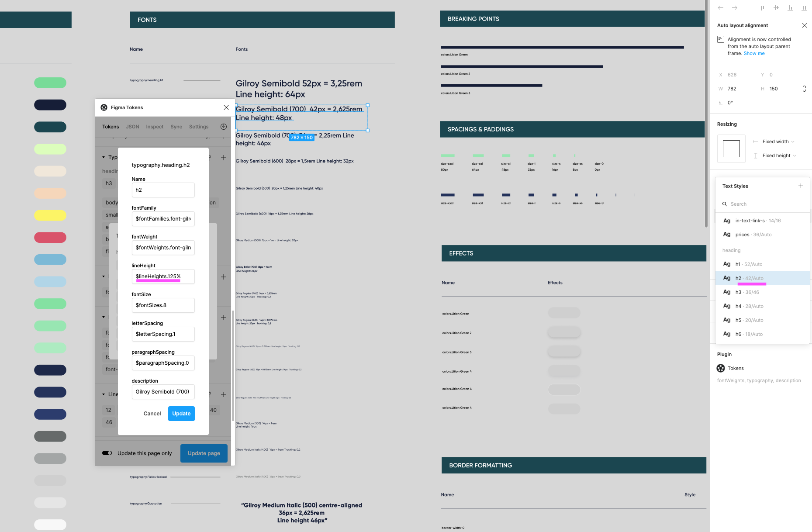Click the forward navigation arrow in the top toolbar
This screenshot has width=812, height=532.
pos(735,7)
